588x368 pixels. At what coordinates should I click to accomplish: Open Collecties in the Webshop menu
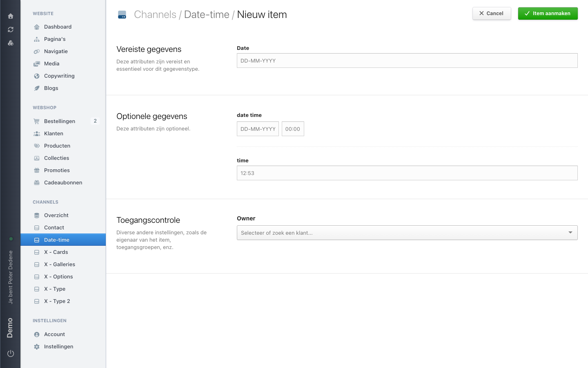[57, 158]
